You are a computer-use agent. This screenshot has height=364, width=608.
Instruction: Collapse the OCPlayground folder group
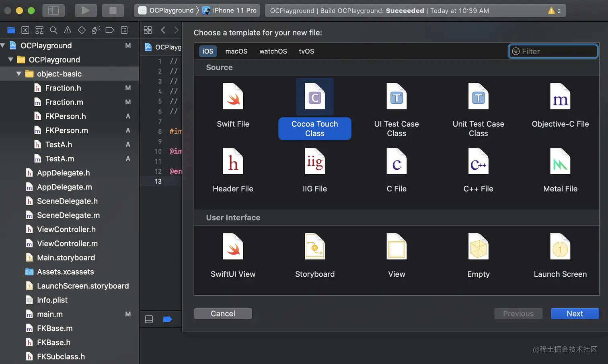(x=10, y=60)
